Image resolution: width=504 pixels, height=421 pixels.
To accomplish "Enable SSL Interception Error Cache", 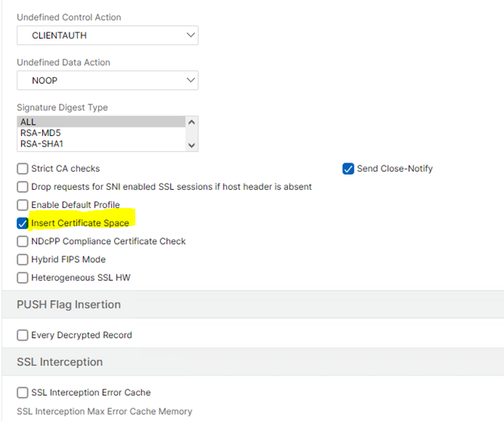I will (x=23, y=392).
